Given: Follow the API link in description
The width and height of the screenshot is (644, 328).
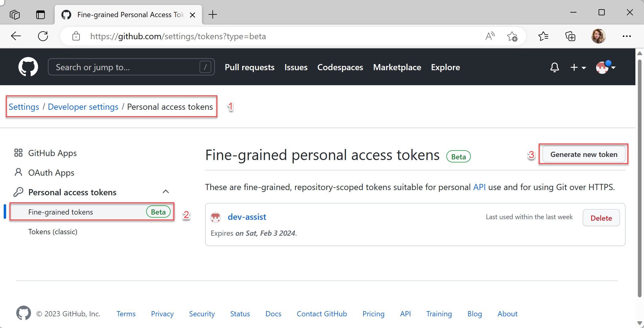Looking at the screenshot, I should click(x=479, y=187).
